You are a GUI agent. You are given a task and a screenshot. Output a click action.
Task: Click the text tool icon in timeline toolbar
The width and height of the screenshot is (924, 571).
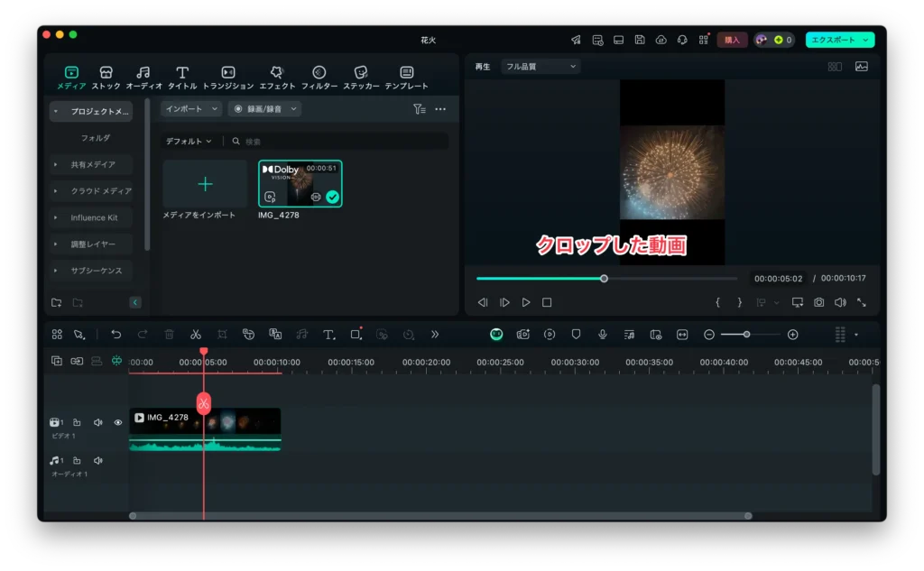pyautogui.click(x=329, y=335)
